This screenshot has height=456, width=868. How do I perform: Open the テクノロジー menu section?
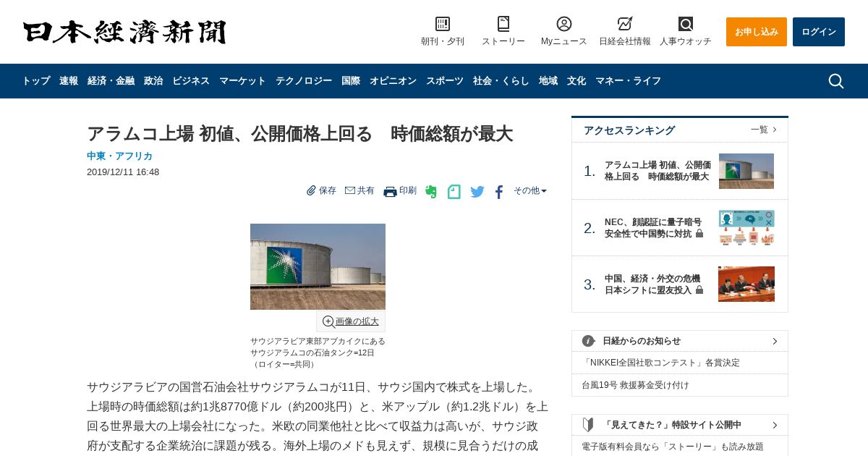[304, 81]
